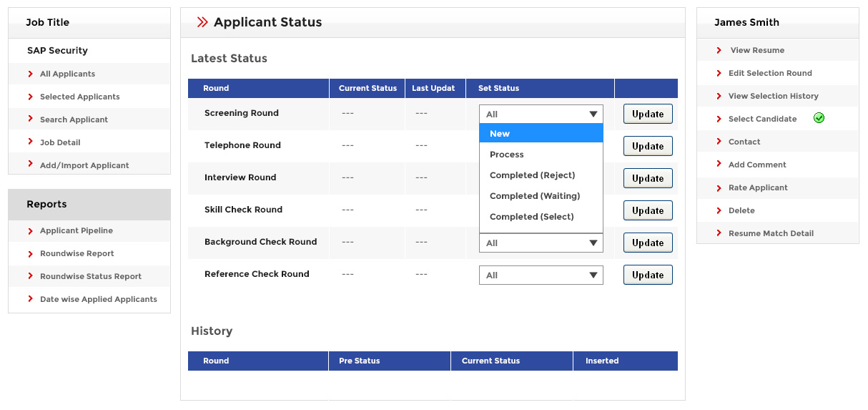Click Update for Screening Round
The width and height of the screenshot is (868, 410).
(648, 114)
